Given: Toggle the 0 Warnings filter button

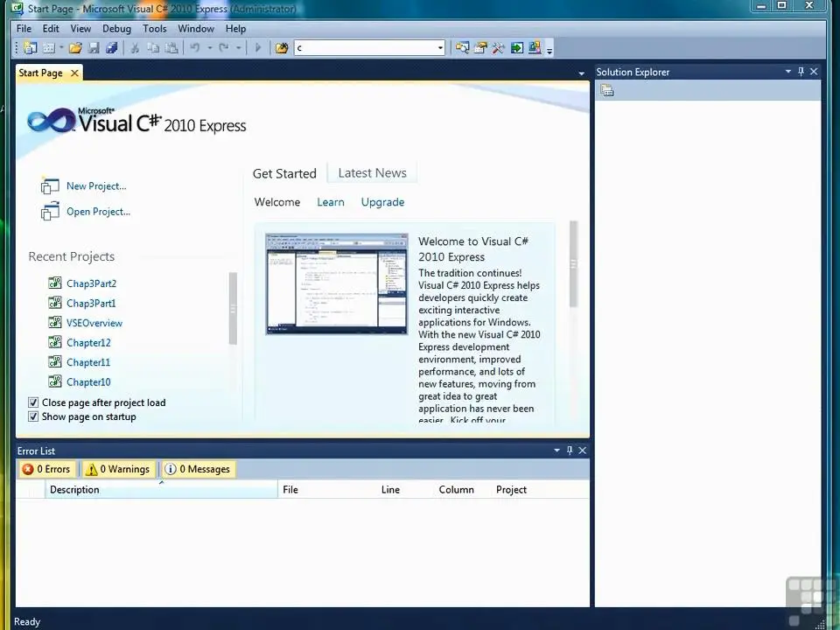Looking at the screenshot, I should coord(118,469).
